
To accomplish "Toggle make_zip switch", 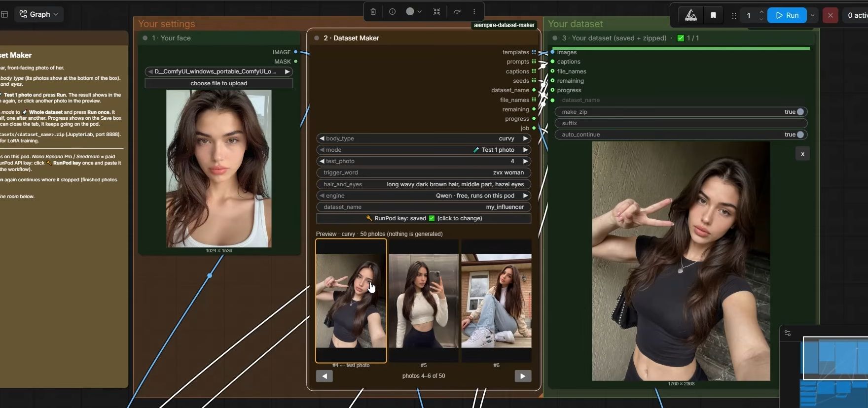I will 800,112.
